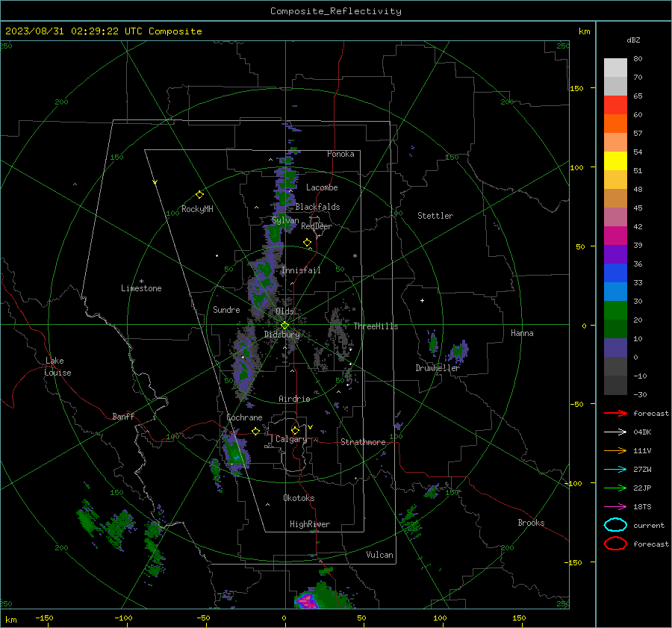This screenshot has width=672, height=628.
Task: Select the purple 36 dBZ swatch
Action: (615, 255)
